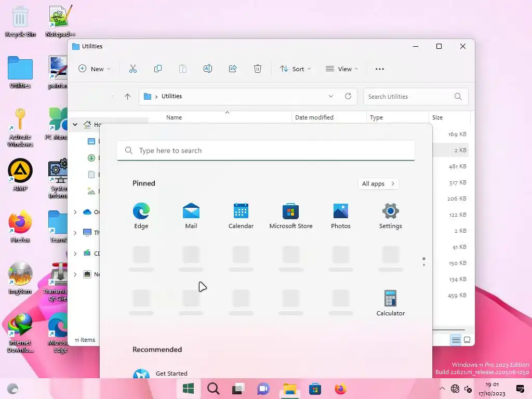
Task: Expand the Network tree node
Action: coord(75,274)
